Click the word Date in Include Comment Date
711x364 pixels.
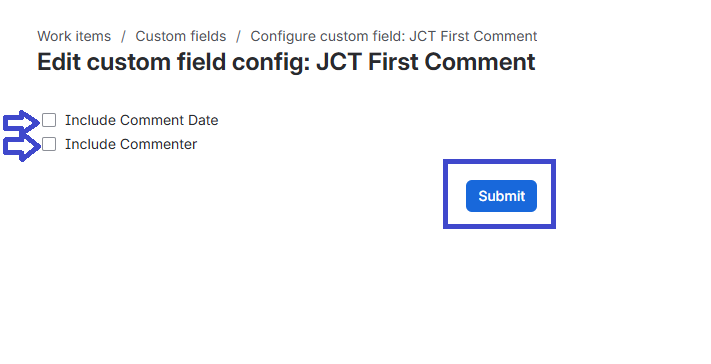point(202,120)
